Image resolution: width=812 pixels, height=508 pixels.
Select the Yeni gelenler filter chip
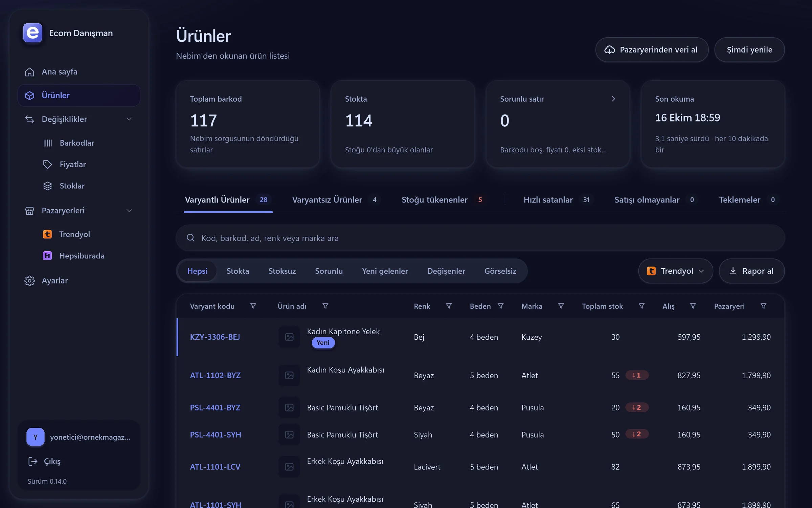385,271
